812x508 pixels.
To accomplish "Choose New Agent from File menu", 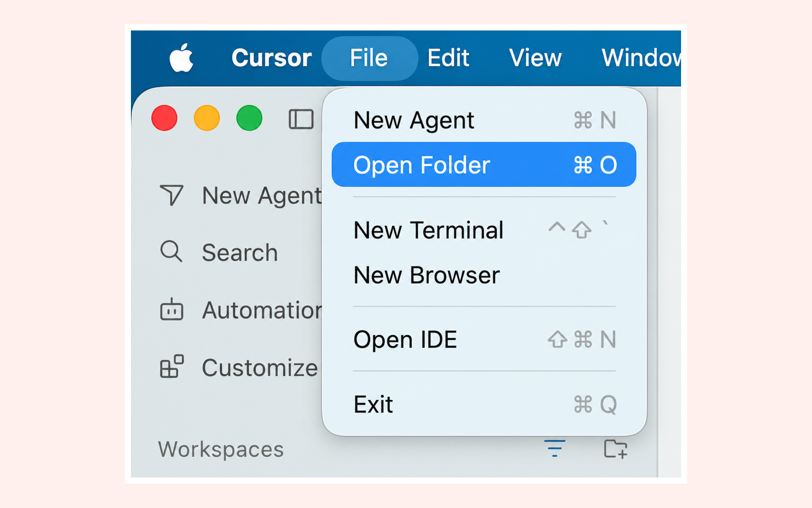I will click(x=484, y=120).
